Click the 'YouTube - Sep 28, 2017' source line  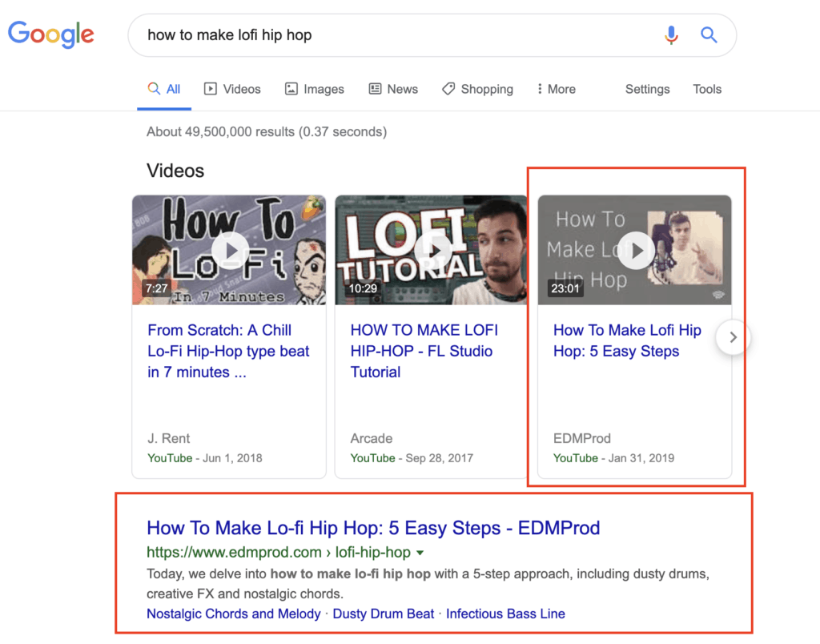(x=412, y=458)
